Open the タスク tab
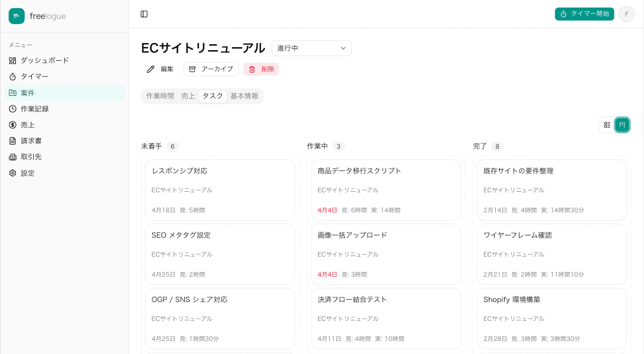Image resolution: width=644 pixels, height=354 pixels. pyautogui.click(x=212, y=96)
